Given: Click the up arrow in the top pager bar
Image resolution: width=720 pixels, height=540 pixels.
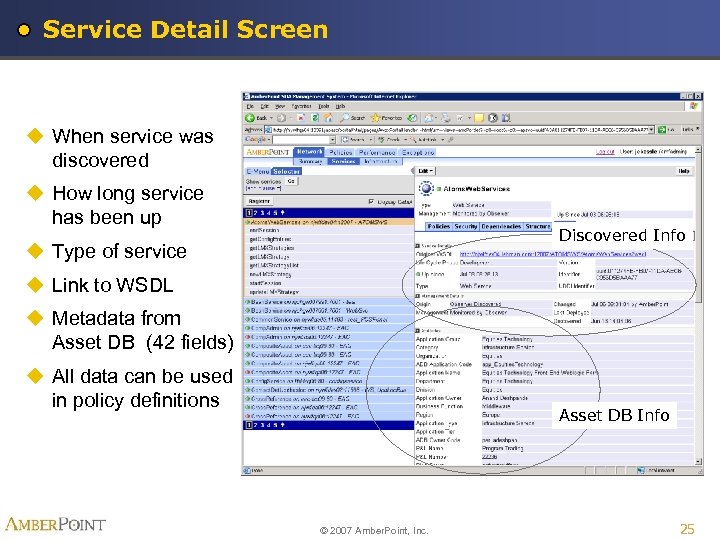Looking at the screenshot, I should [x=282, y=213].
